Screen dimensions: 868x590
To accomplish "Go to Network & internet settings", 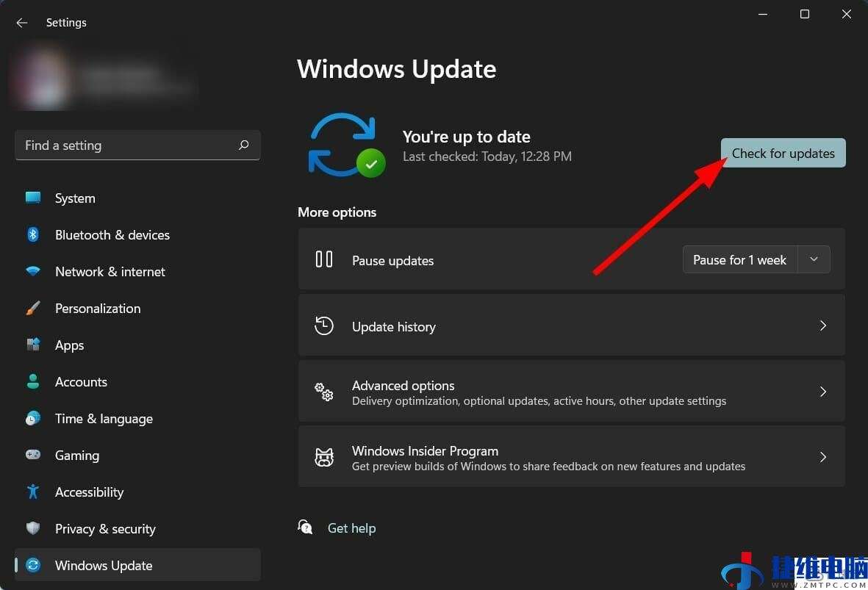I will (x=137, y=272).
